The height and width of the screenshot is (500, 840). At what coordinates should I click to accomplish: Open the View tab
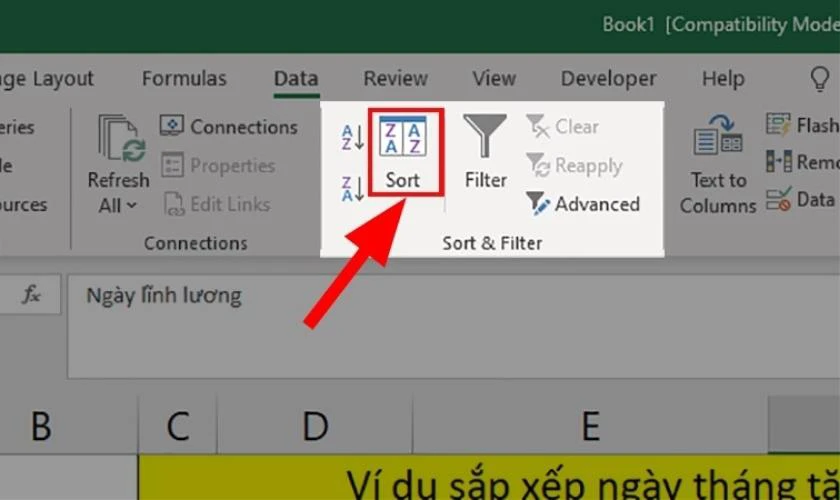tap(494, 79)
